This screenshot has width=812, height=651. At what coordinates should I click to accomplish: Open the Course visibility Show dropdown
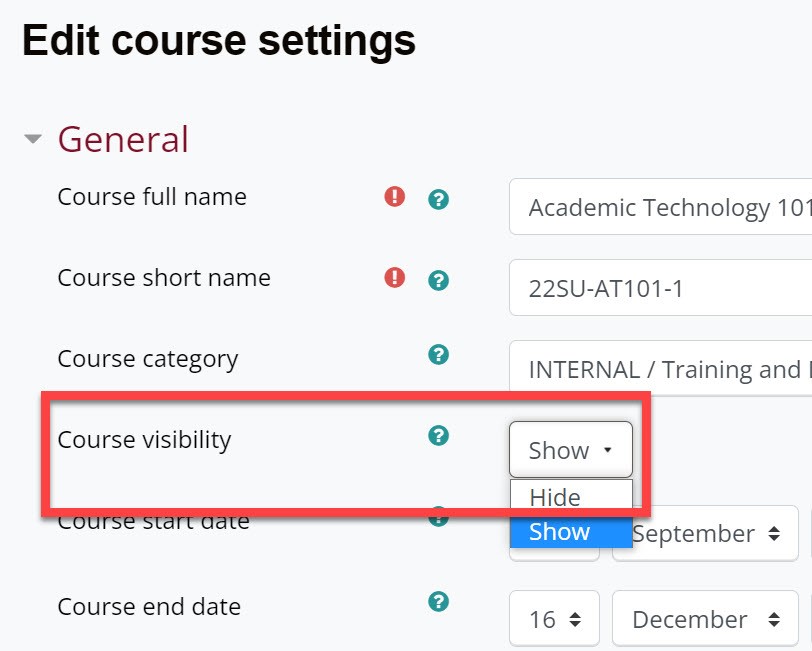[x=571, y=450]
